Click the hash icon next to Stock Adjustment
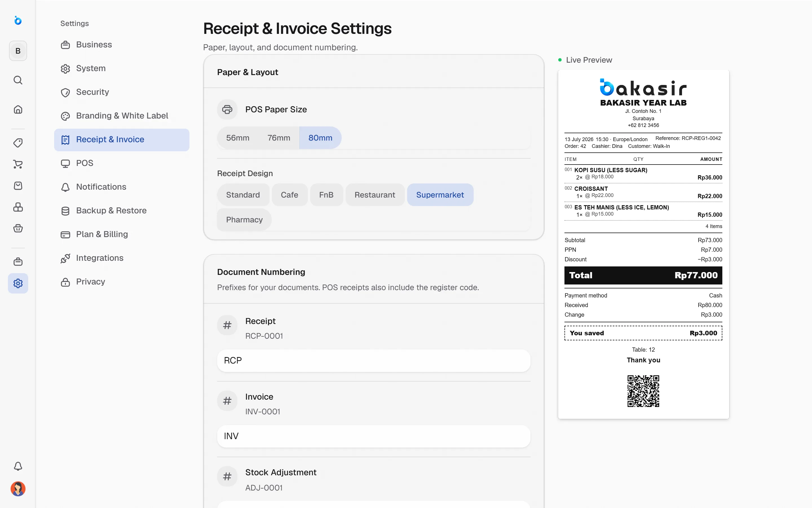The image size is (812, 508). [227, 476]
